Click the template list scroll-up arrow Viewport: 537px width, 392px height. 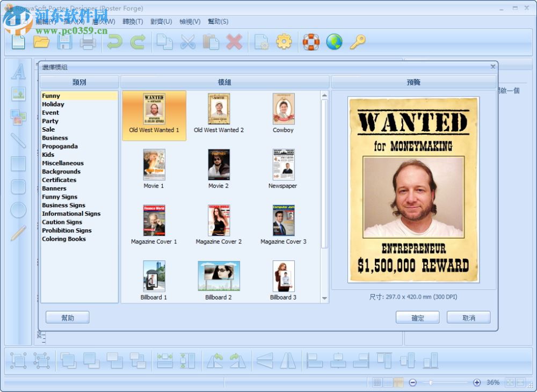coord(324,95)
